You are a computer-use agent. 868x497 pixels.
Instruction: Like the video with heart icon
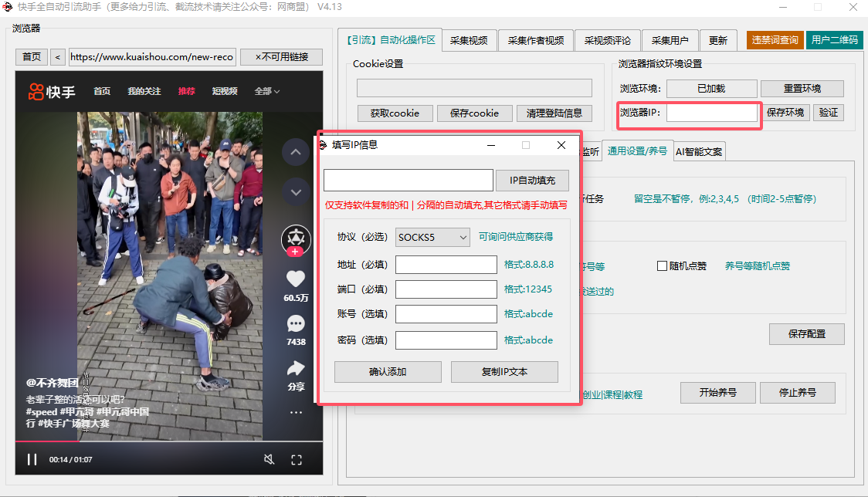(x=296, y=279)
